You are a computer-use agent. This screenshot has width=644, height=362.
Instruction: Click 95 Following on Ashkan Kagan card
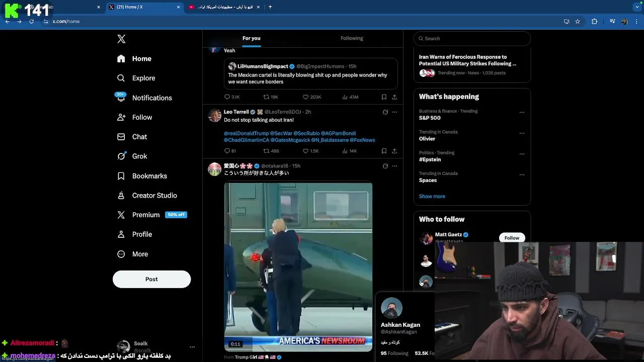coord(394,353)
